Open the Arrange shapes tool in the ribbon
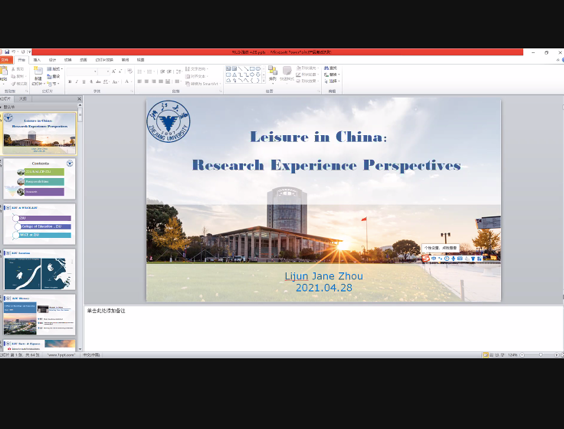 click(x=273, y=73)
